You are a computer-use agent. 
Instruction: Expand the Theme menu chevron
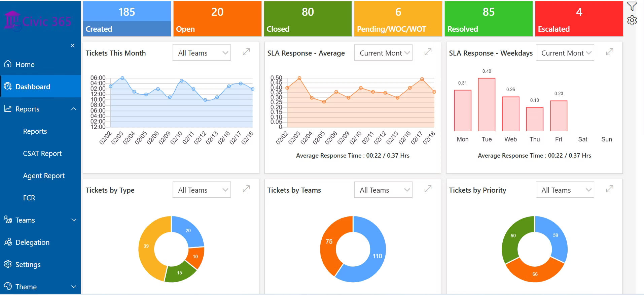point(74,287)
